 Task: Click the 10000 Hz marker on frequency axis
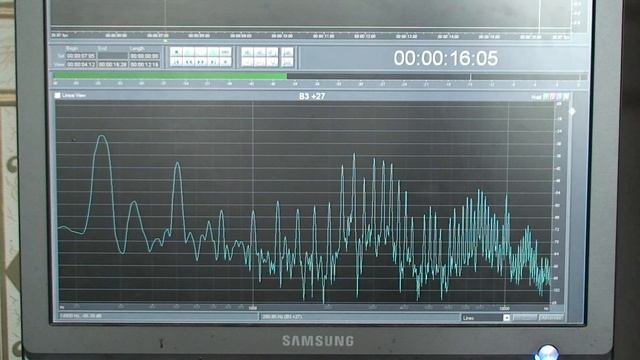pyautogui.click(x=504, y=308)
